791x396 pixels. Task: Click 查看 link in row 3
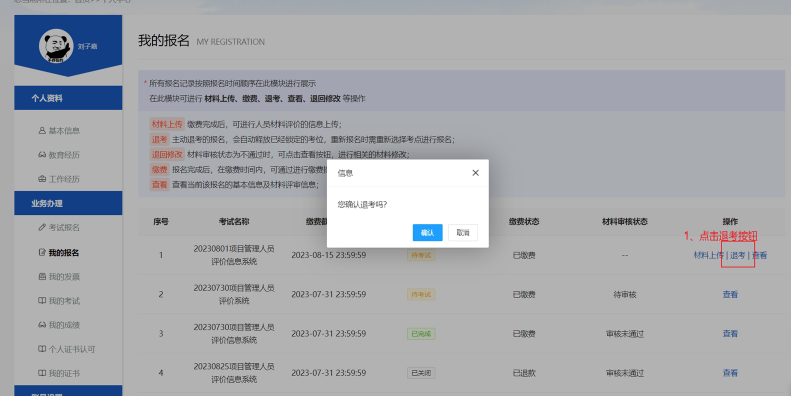[730, 333]
